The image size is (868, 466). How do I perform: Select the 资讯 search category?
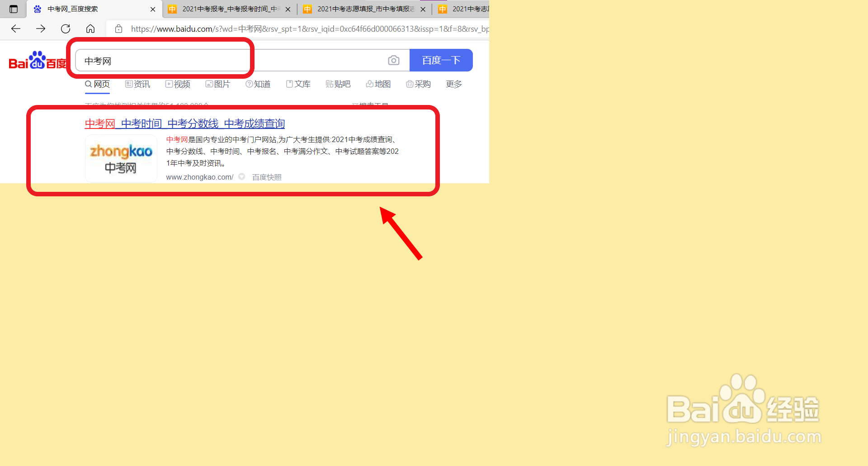[137, 84]
